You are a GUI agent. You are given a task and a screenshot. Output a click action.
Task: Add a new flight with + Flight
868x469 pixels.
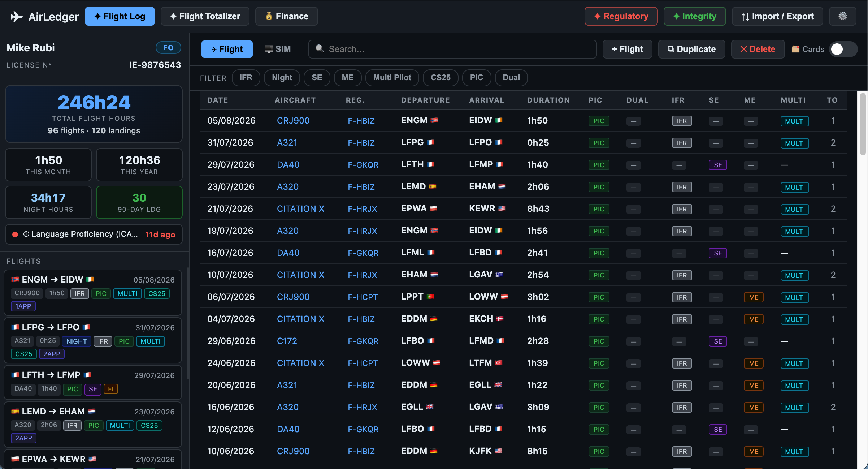point(627,49)
